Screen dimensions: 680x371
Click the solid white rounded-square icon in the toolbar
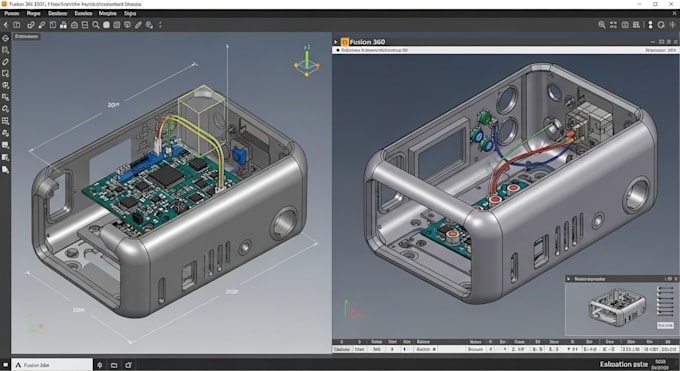pyautogui.click(x=106, y=25)
